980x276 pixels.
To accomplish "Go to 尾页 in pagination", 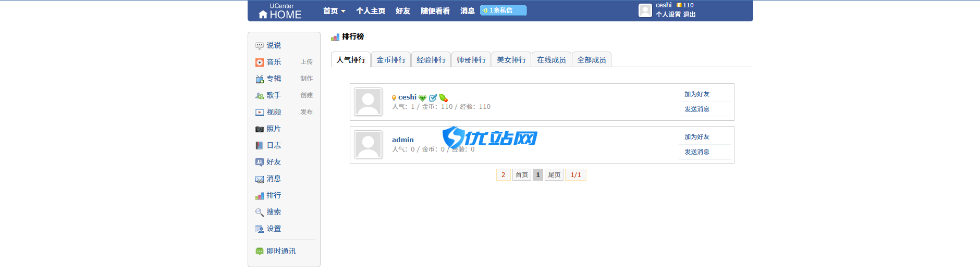I will (x=554, y=175).
